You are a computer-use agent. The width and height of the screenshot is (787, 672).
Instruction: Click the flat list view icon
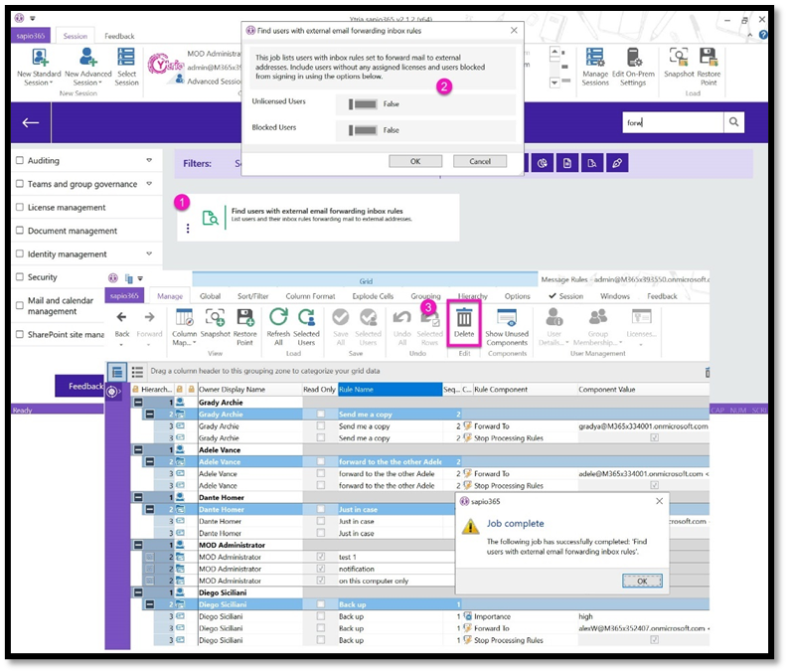tap(137, 372)
